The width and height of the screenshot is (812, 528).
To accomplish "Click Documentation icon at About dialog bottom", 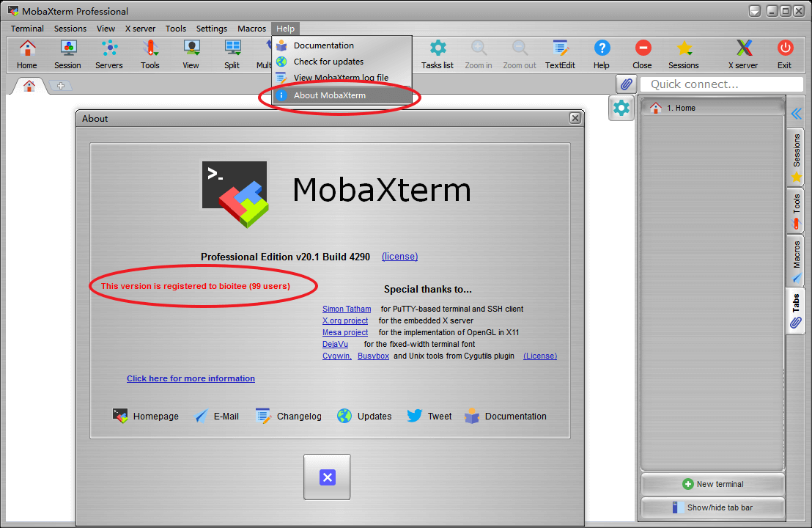I will [x=472, y=416].
